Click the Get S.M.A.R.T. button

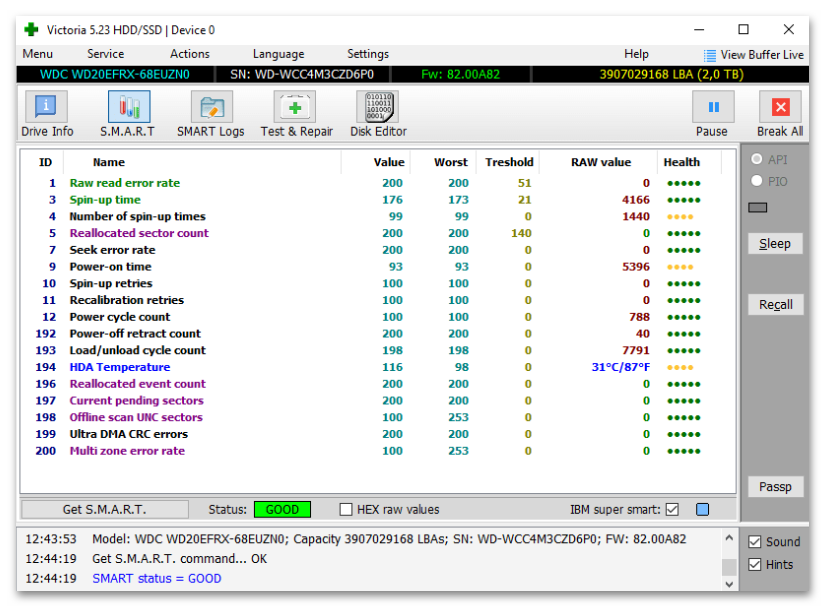(x=105, y=510)
